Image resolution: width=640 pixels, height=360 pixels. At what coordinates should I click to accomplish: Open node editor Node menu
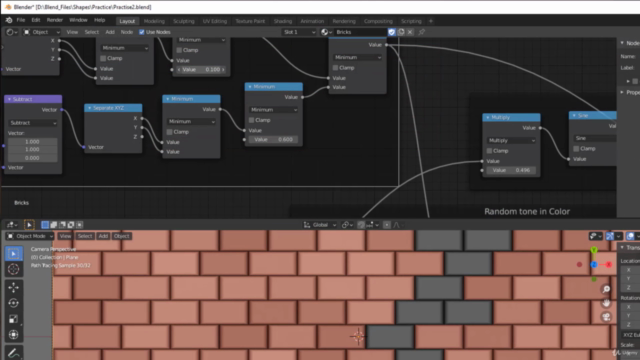(x=127, y=32)
